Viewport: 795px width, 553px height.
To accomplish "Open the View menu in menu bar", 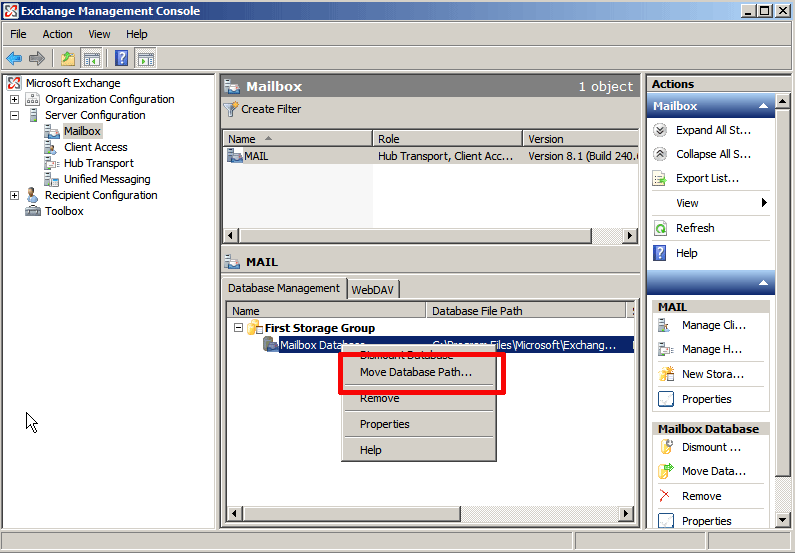I will click(x=99, y=34).
